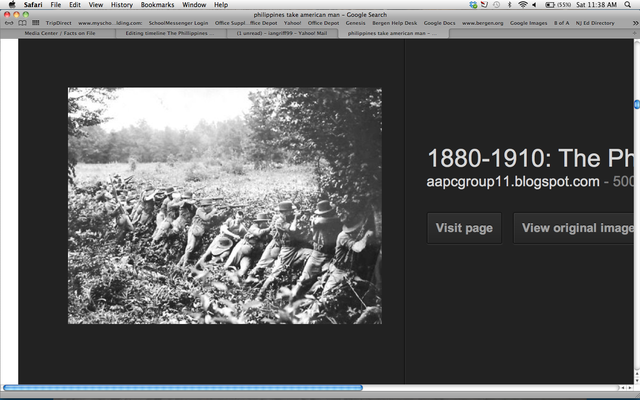
Task: Open the Genesis bookmark
Action: pyautogui.click(x=356, y=23)
